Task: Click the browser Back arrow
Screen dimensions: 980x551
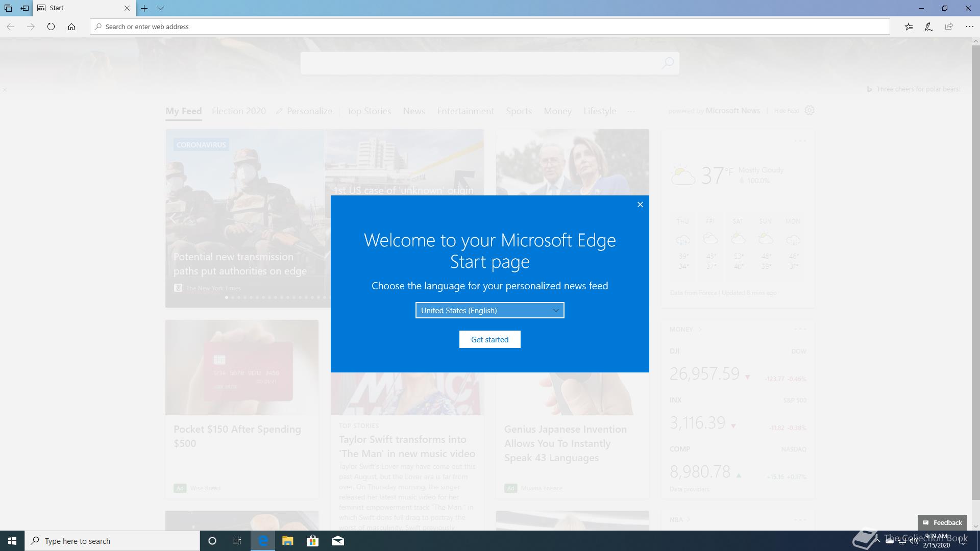Action: click(x=10, y=27)
